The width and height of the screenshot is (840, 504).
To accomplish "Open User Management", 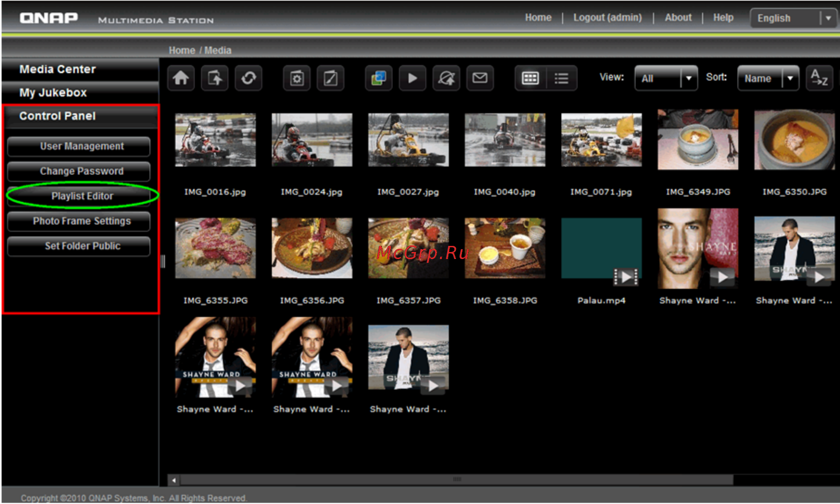I will 79,146.
